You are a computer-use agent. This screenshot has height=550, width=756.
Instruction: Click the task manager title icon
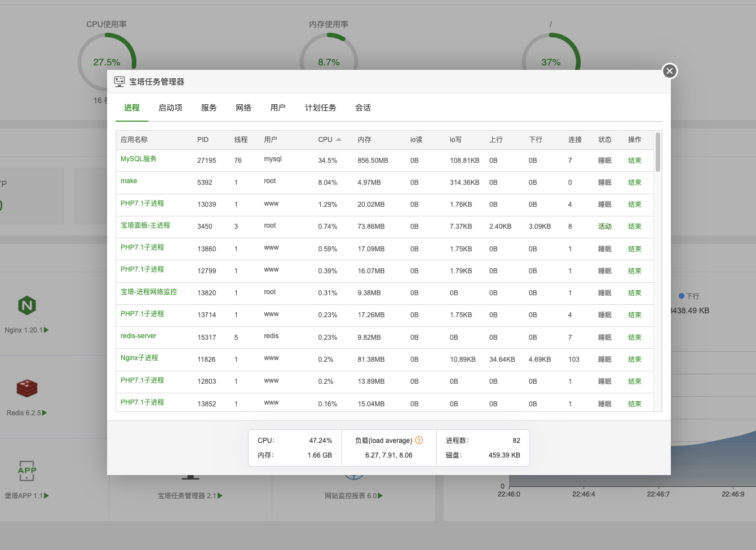tap(120, 82)
